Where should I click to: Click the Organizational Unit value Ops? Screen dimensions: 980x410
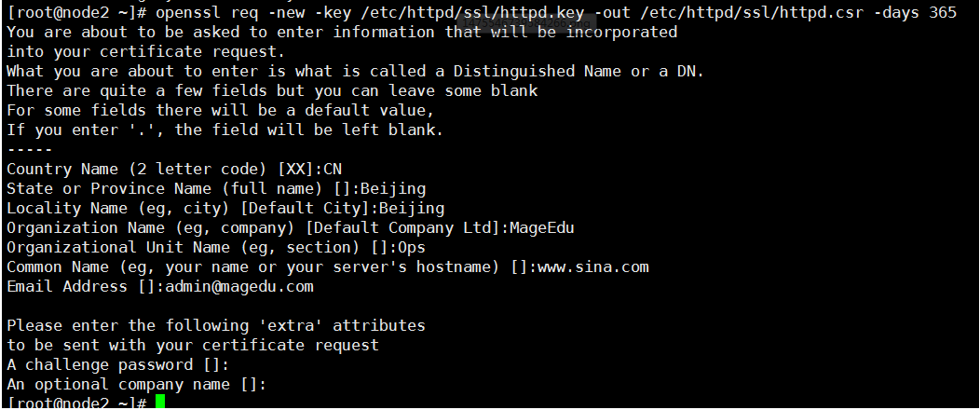pyautogui.click(x=412, y=248)
